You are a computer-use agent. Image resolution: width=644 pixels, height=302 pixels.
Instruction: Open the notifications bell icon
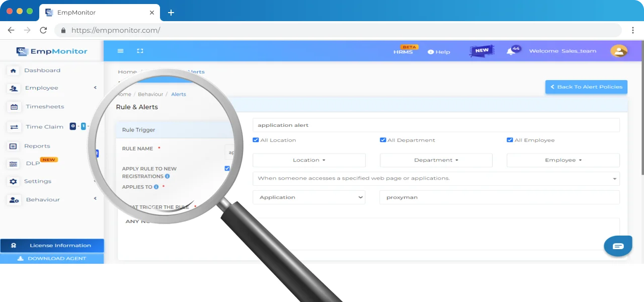click(x=511, y=51)
